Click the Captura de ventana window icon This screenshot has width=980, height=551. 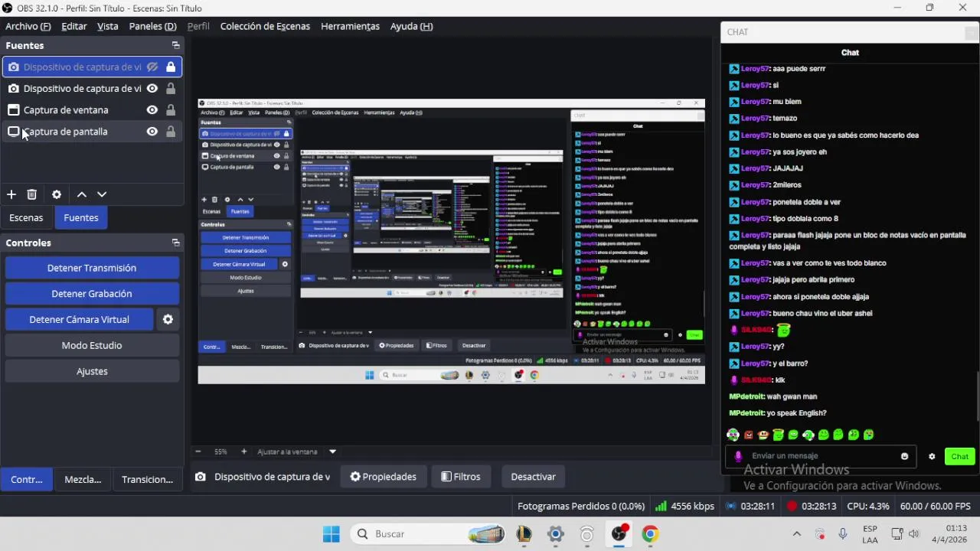[13, 109]
